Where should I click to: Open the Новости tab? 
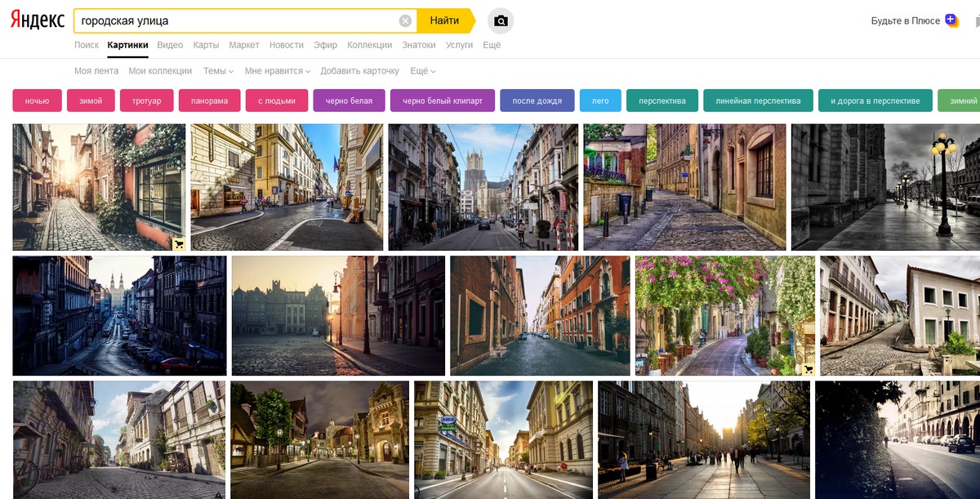click(286, 45)
